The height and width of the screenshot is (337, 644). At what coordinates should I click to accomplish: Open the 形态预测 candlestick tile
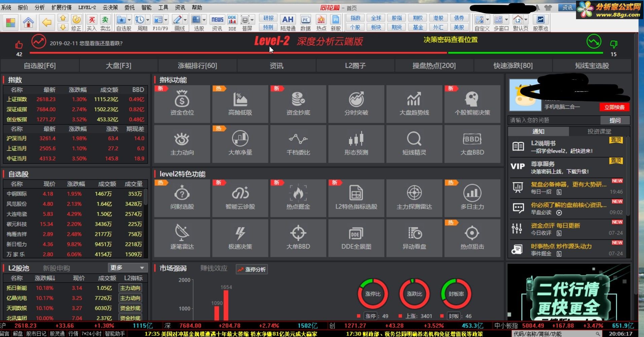pyautogui.click(x=356, y=144)
